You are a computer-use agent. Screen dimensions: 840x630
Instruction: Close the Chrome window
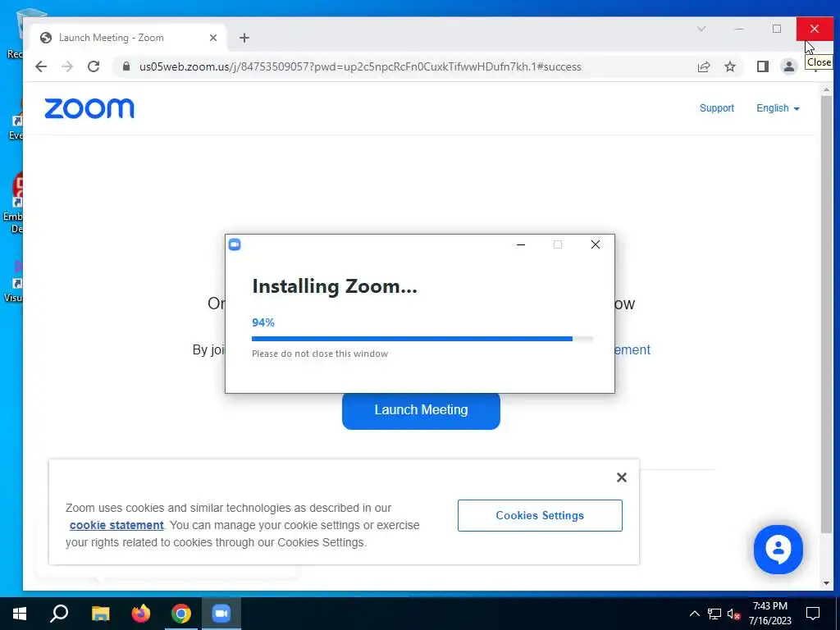pyautogui.click(x=815, y=29)
